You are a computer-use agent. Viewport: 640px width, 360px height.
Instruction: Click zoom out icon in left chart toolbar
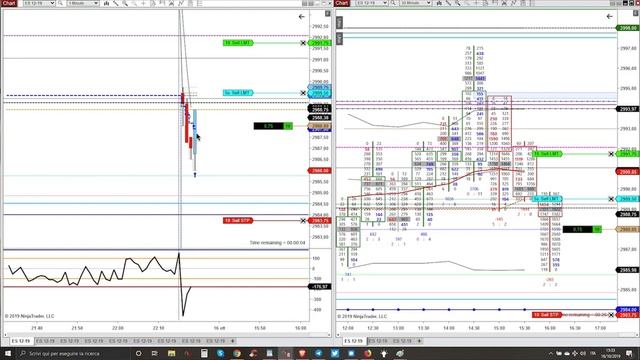(x=134, y=3)
